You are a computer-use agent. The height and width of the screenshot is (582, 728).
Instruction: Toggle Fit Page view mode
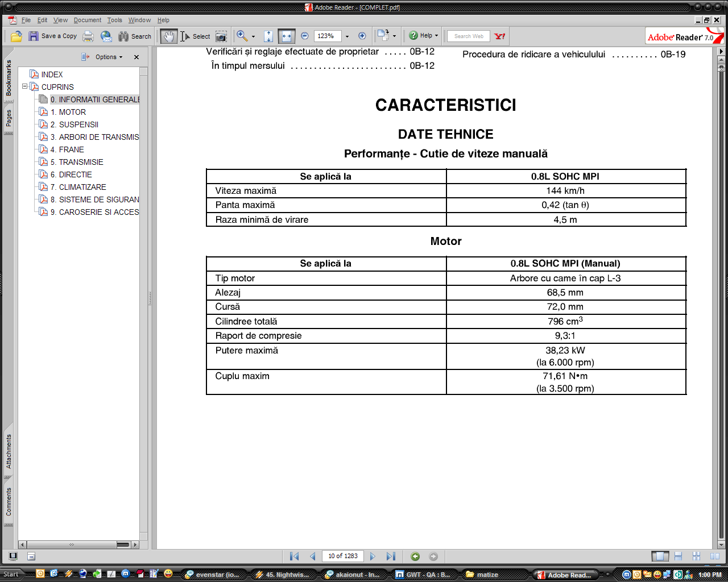coord(268,36)
